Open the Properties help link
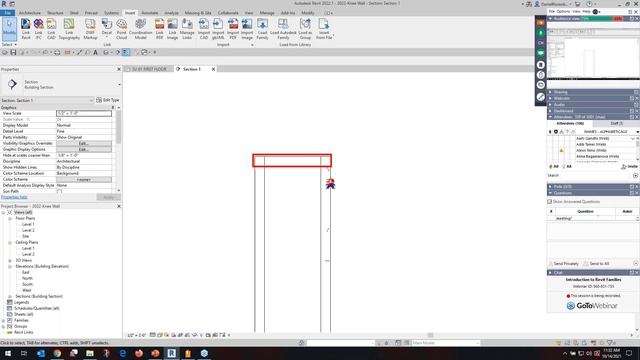The image size is (640, 360). pyautogui.click(x=14, y=197)
